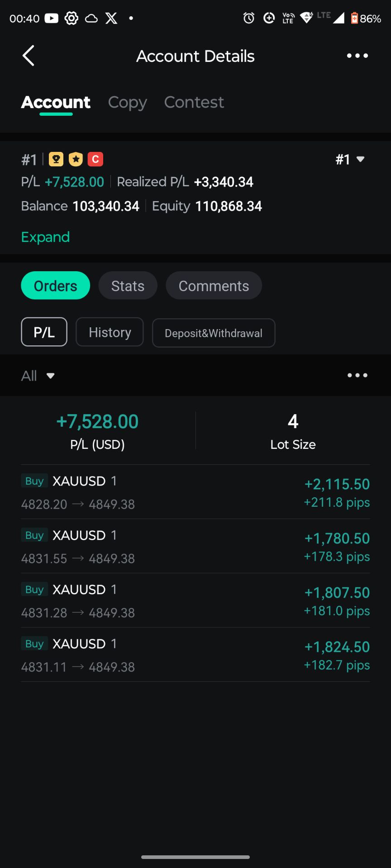The width and height of the screenshot is (391, 868).
Task: Tap the back arrow icon
Action: (x=29, y=56)
